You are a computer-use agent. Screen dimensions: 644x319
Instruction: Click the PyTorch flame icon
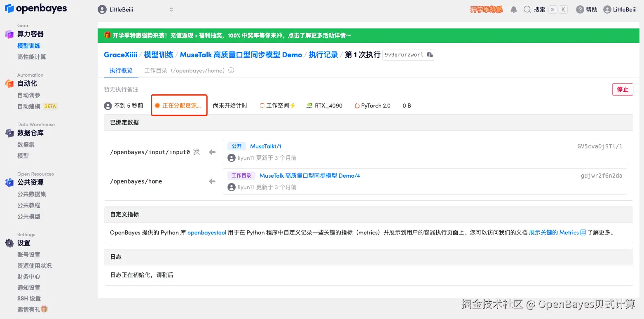pyautogui.click(x=357, y=106)
